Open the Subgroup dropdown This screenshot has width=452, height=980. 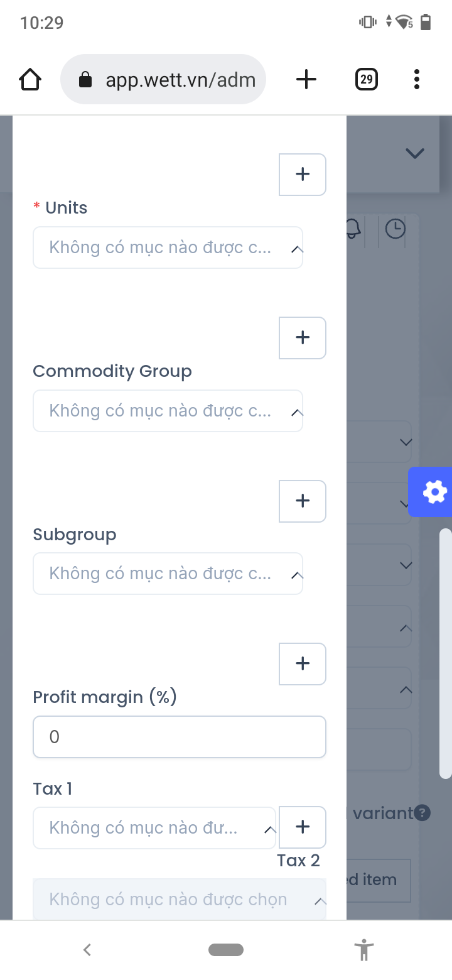(x=168, y=574)
